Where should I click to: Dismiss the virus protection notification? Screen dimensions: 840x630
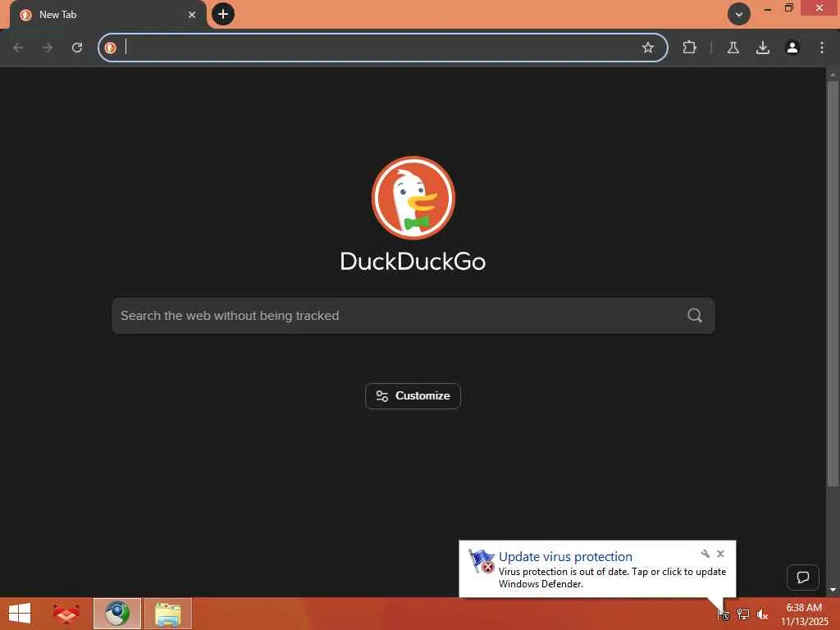pos(720,554)
